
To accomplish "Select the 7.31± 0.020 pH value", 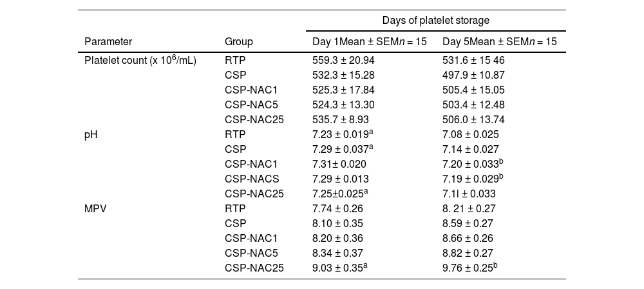I will click(339, 164).
